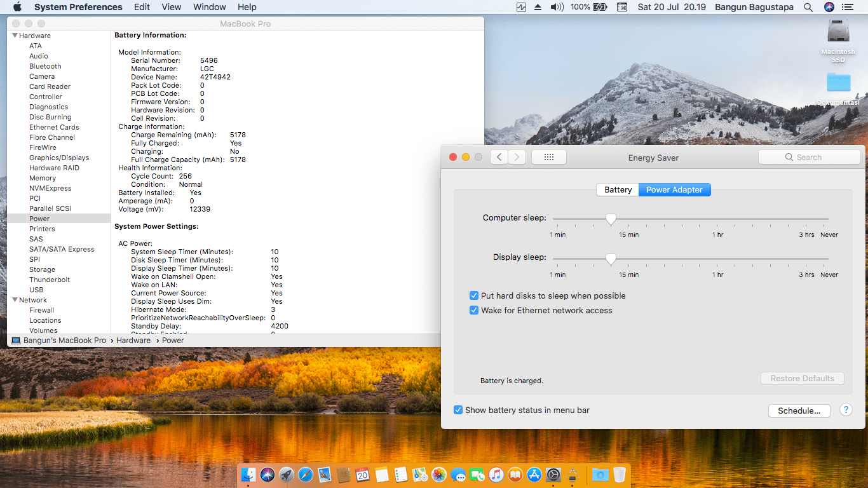
Task: Toggle Wake for Ethernet network access
Action: (474, 310)
